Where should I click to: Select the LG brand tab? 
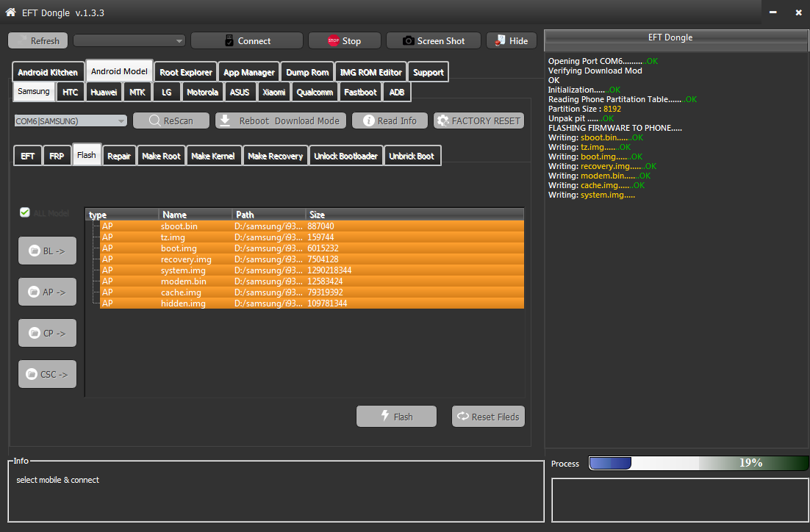pos(166,92)
